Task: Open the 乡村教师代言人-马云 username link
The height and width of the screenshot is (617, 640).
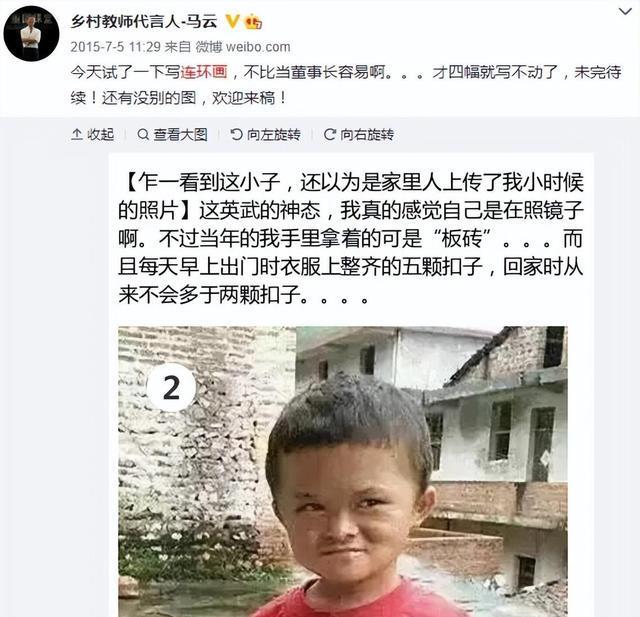Action: [x=144, y=21]
